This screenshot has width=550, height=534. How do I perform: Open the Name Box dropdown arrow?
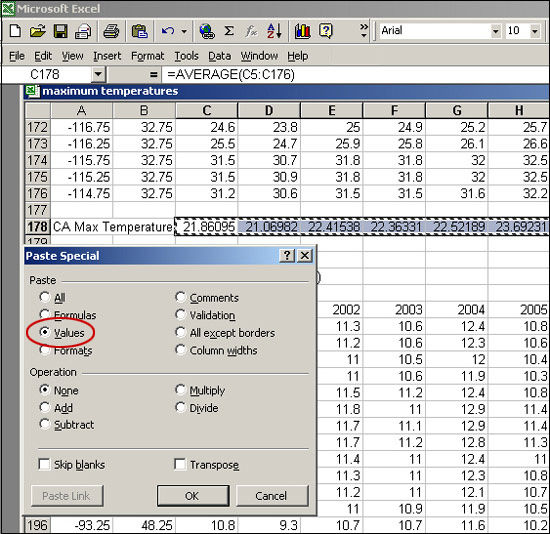pyautogui.click(x=98, y=74)
